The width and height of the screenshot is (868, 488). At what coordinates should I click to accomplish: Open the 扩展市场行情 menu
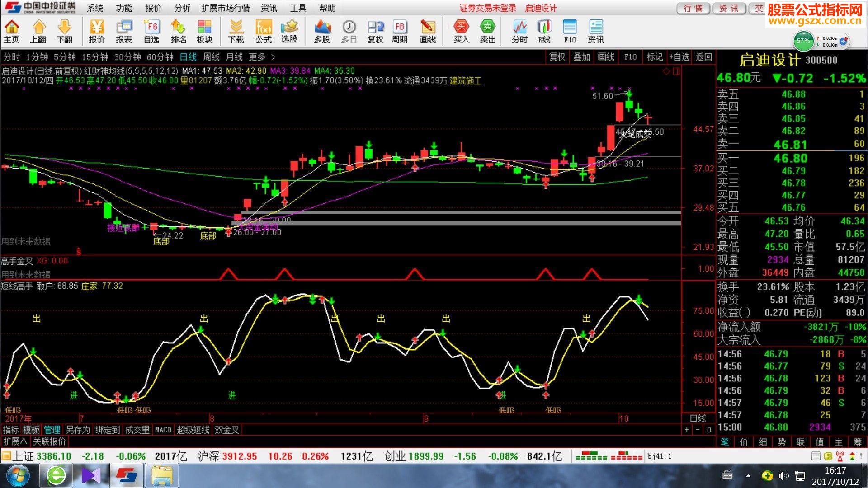(x=226, y=8)
